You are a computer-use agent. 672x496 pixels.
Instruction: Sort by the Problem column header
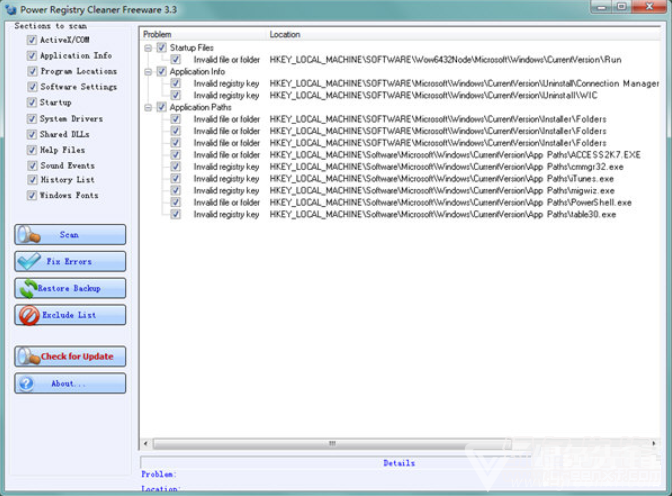(157, 34)
